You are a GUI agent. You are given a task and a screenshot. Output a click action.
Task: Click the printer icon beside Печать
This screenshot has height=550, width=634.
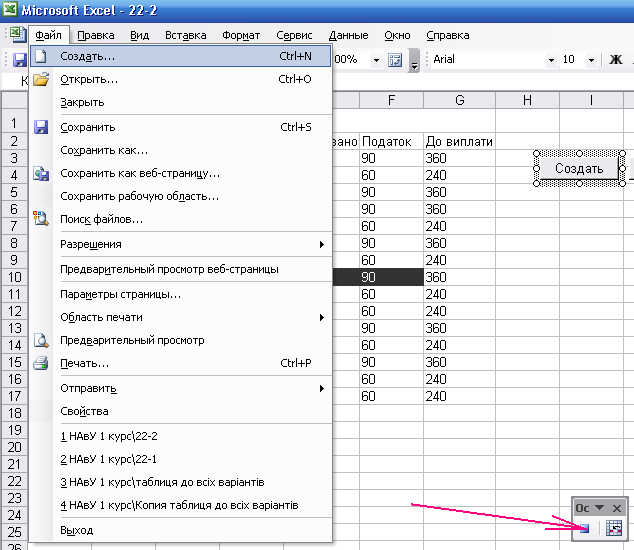(x=41, y=363)
